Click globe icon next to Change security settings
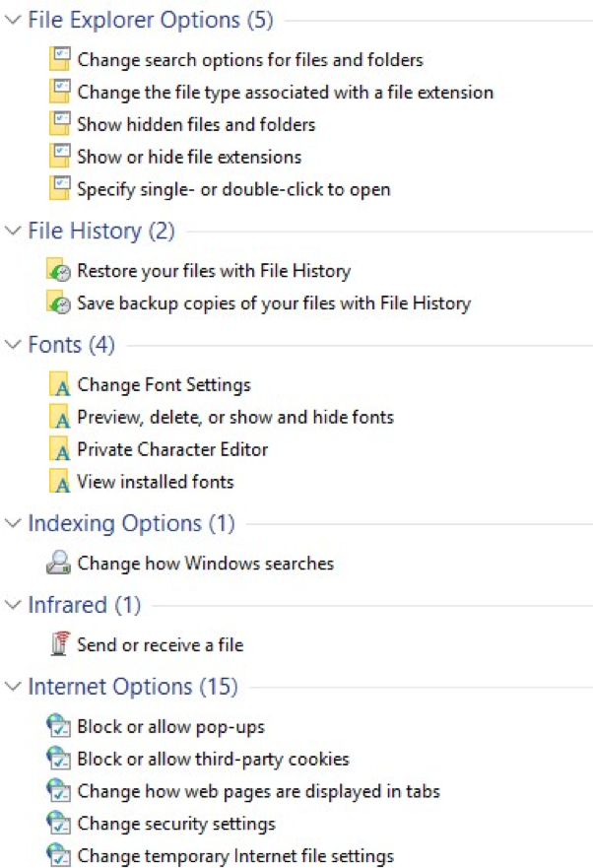Screen dimensions: 593x868 (59, 823)
